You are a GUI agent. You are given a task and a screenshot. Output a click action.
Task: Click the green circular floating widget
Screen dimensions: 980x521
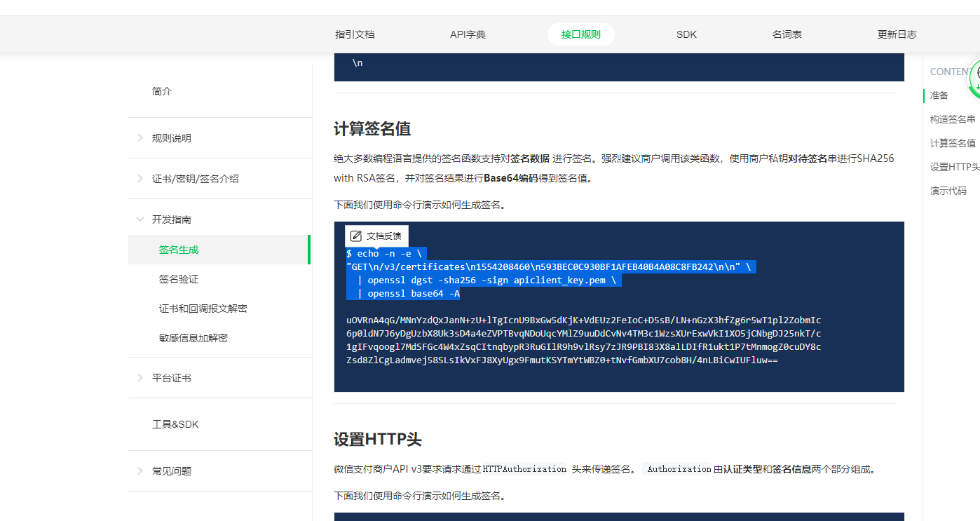coord(974,79)
